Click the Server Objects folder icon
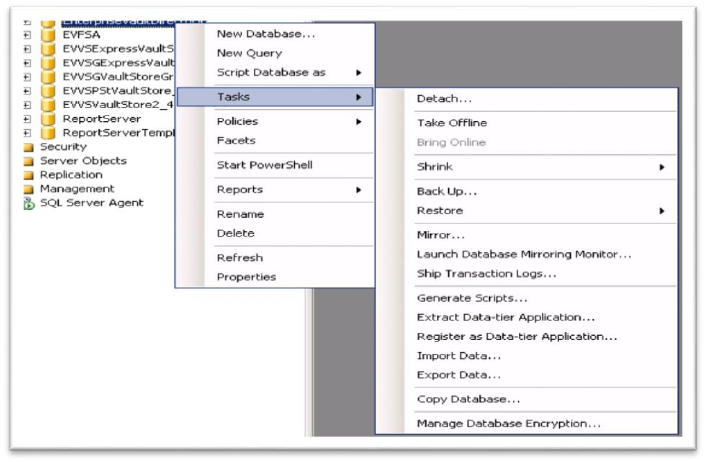The width and height of the screenshot is (705, 462). pyautogui.click(x=29, y=161)
